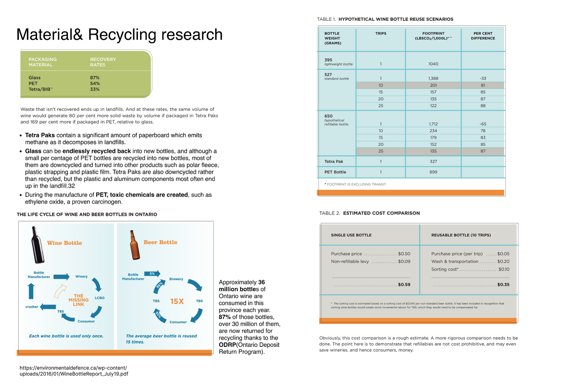Click the 'BOTTLE WEIGHT (GRAMS)' header
Image resolution: width=576 pixels, height=392 pixels.
(333, 38)
